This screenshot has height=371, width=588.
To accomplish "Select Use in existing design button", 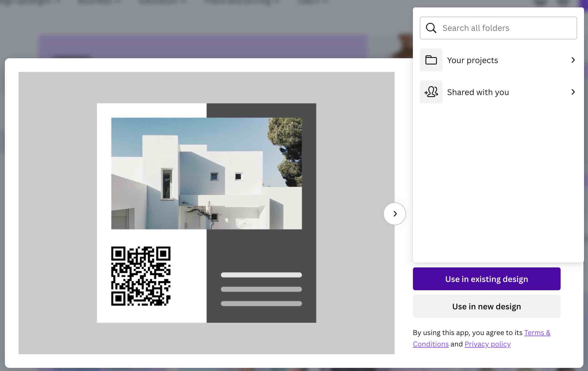I will [x=486, y=279].
